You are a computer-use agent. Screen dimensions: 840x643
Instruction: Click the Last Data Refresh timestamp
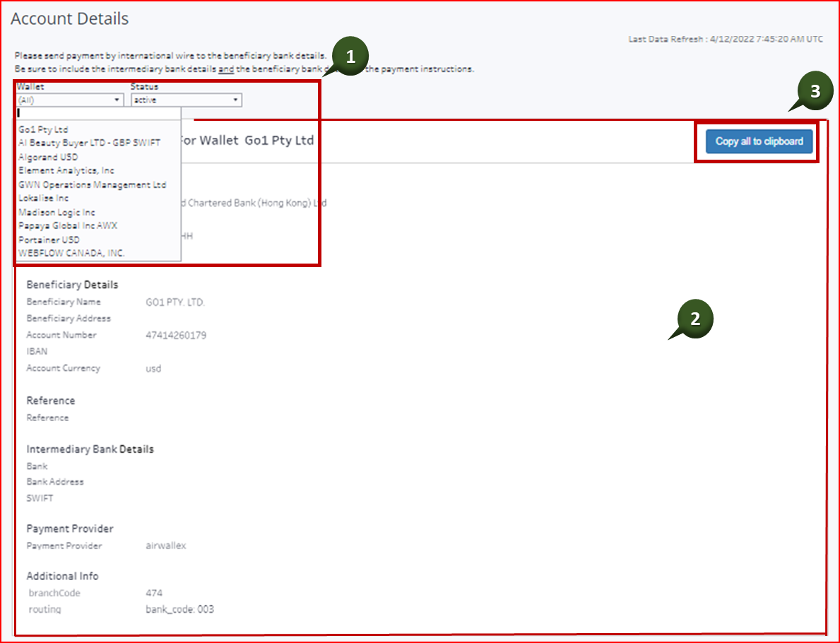[726, 39]
